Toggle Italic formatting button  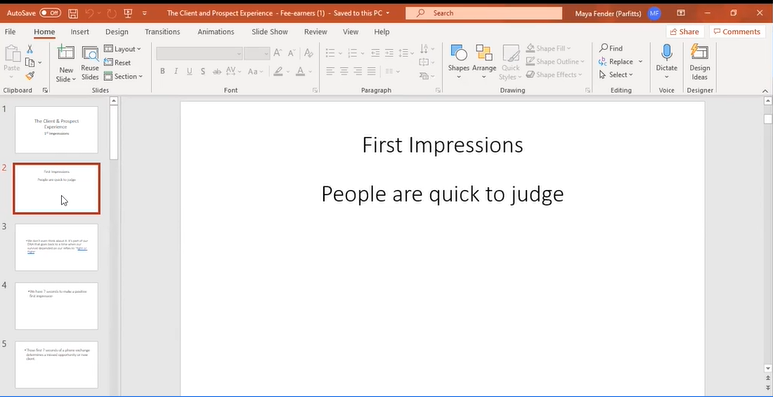176,72
